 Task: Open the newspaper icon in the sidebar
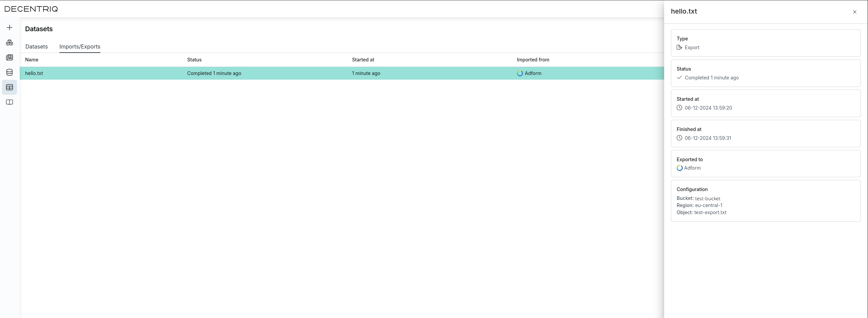coord(9,57)
